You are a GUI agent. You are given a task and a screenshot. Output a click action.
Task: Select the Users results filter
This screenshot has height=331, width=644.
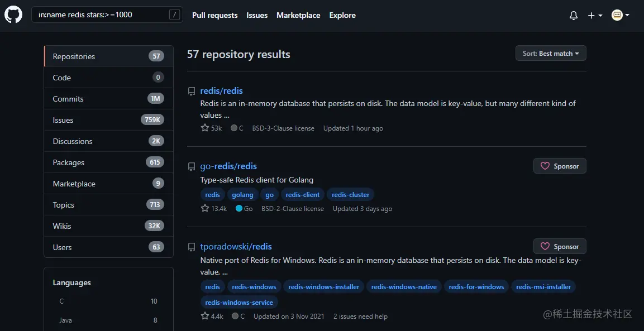108,247
